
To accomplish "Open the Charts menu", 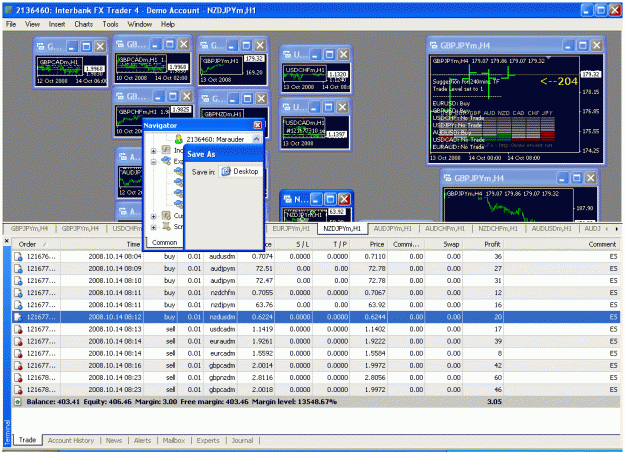I will pyautogui.click(x=83, y=24).
